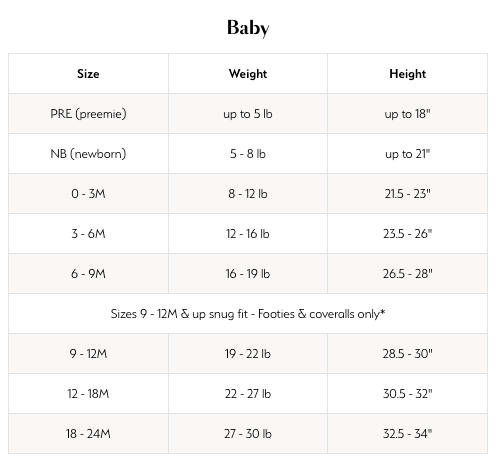
Task: Click the 12 - 18M size cell
Action: (x=88, y=394)
